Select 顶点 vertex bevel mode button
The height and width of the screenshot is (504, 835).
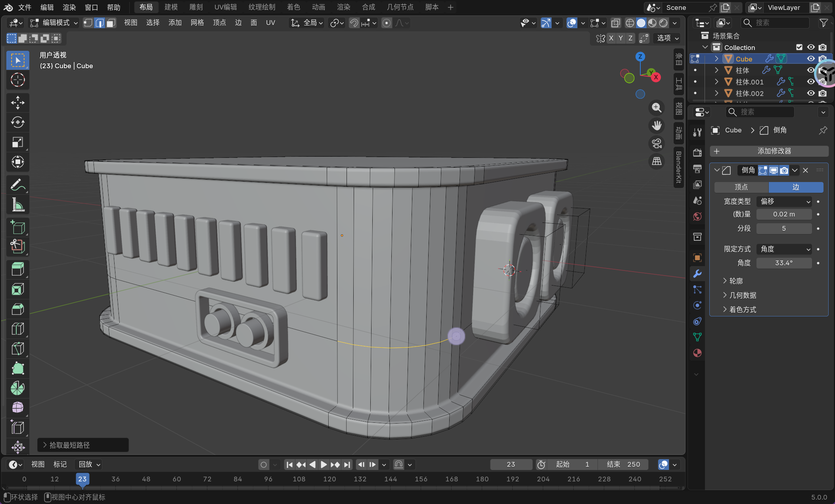pyautogui.click(x=741, y=187)
